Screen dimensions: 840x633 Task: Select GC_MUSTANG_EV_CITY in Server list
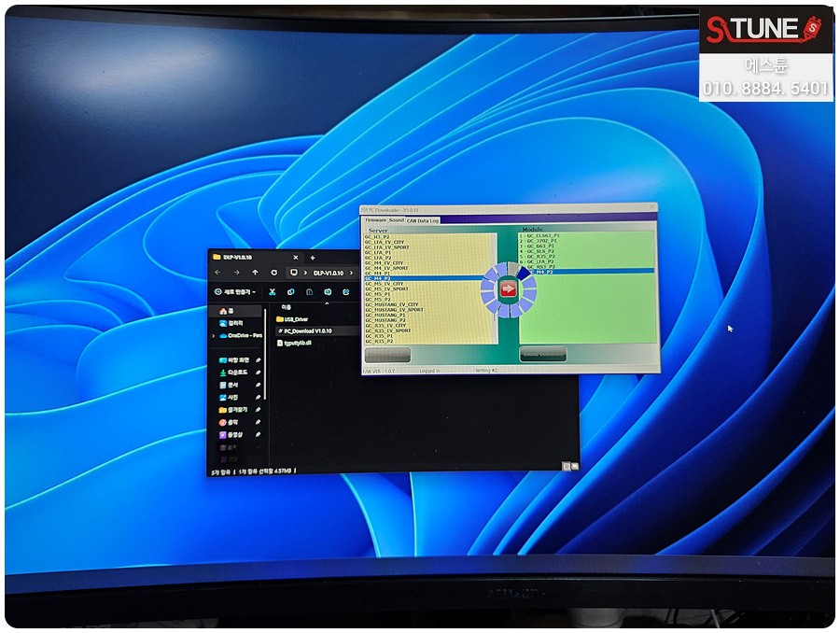(391, 304)
